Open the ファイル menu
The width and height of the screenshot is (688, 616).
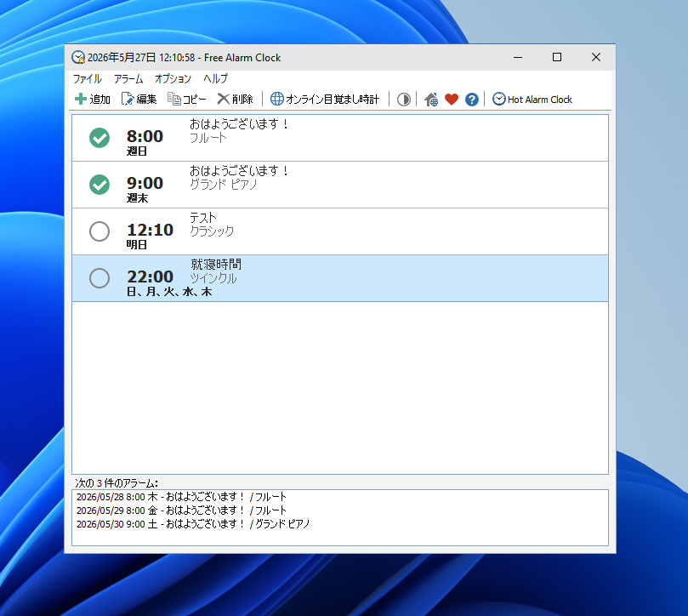coord(88,79)
